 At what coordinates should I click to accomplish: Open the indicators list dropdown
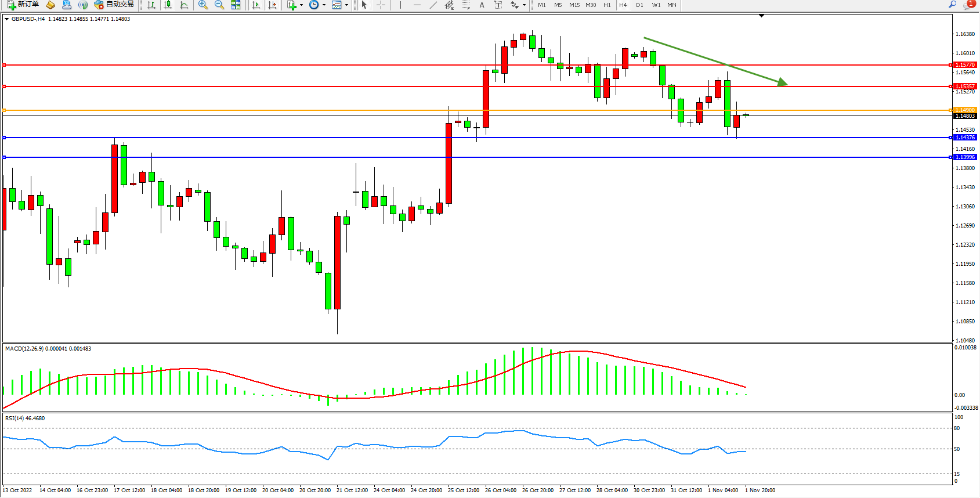(301, 5)
